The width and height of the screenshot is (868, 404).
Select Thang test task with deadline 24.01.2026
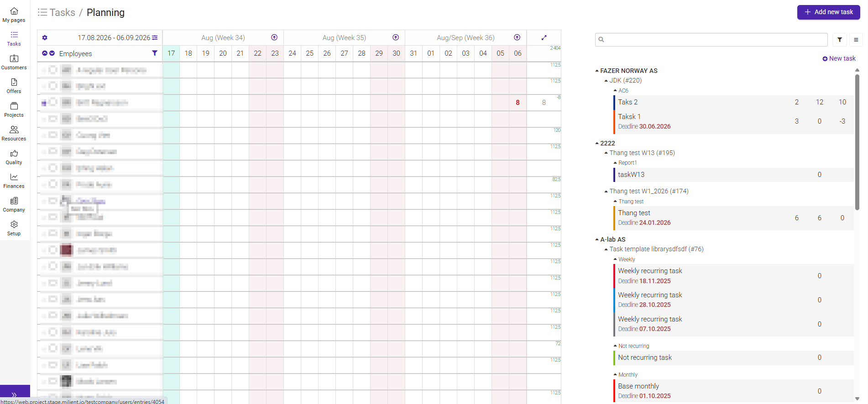click(733, 218)
